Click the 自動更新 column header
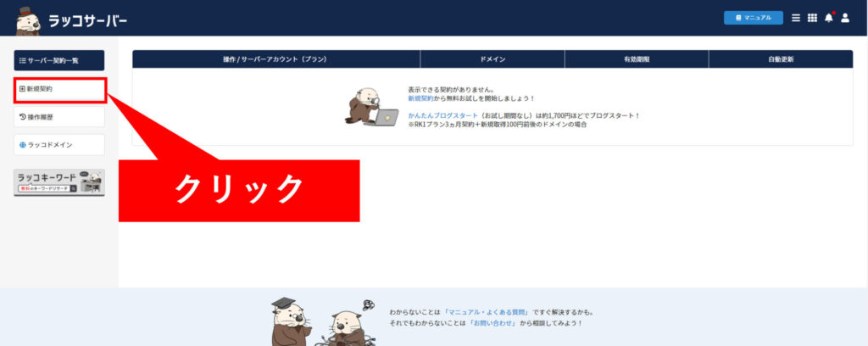This screenshot has width=868, height=346. tap(781, 59)
